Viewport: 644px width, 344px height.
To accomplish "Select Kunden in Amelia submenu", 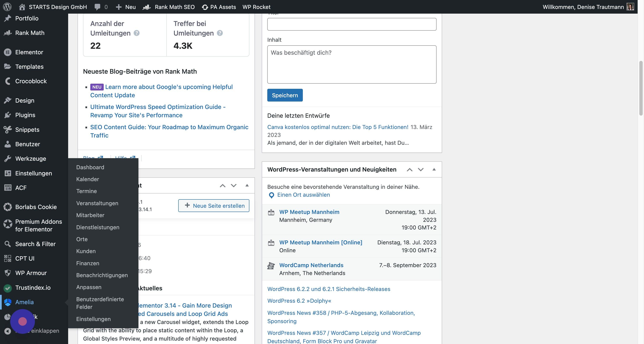I will pyautogui.click(x=86, y=251).
